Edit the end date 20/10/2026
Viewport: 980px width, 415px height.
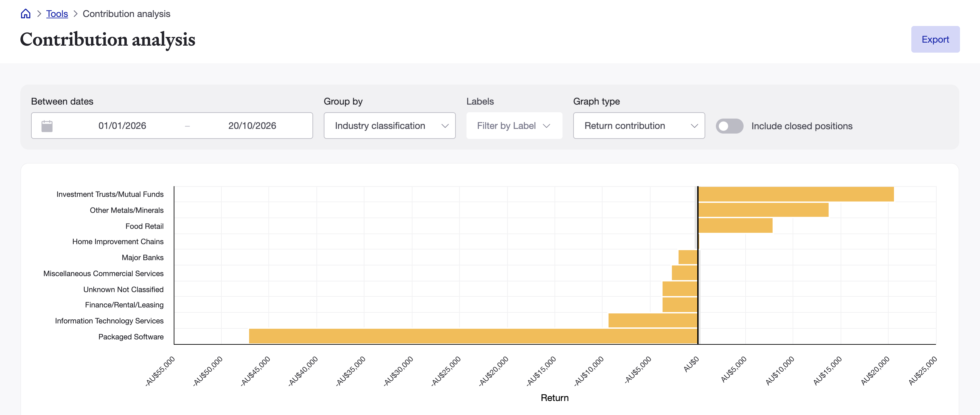pyautogui.click(x=252, y=126)
